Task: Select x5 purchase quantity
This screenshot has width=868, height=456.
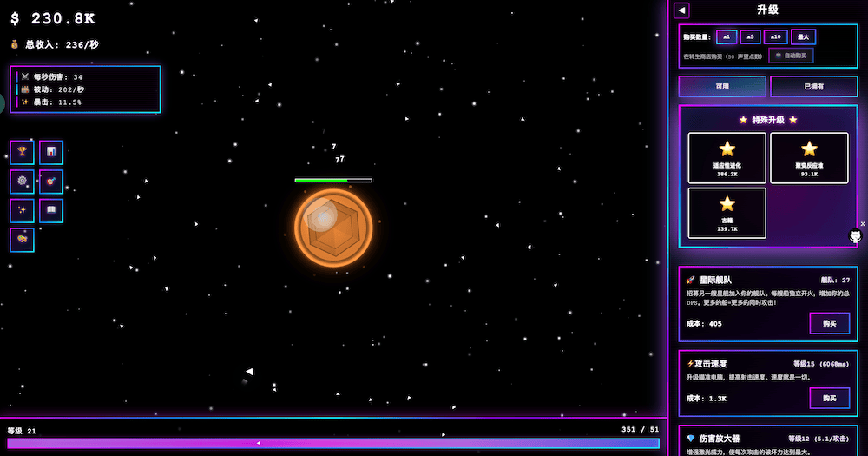Action: click(x=750, y=36)
